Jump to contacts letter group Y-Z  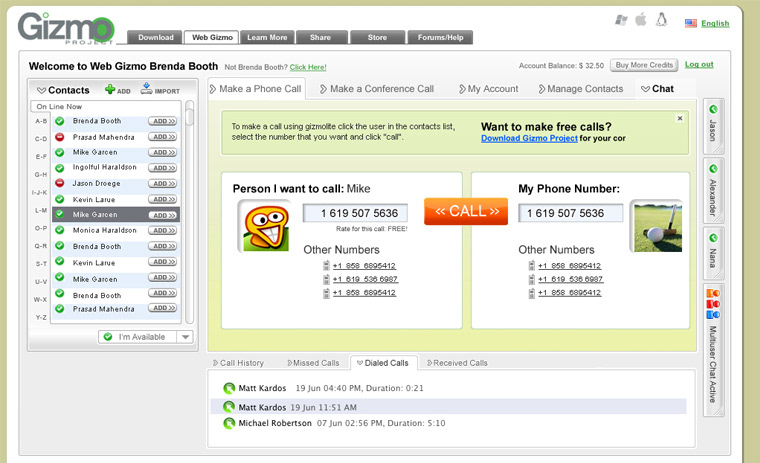coord(41,318)
